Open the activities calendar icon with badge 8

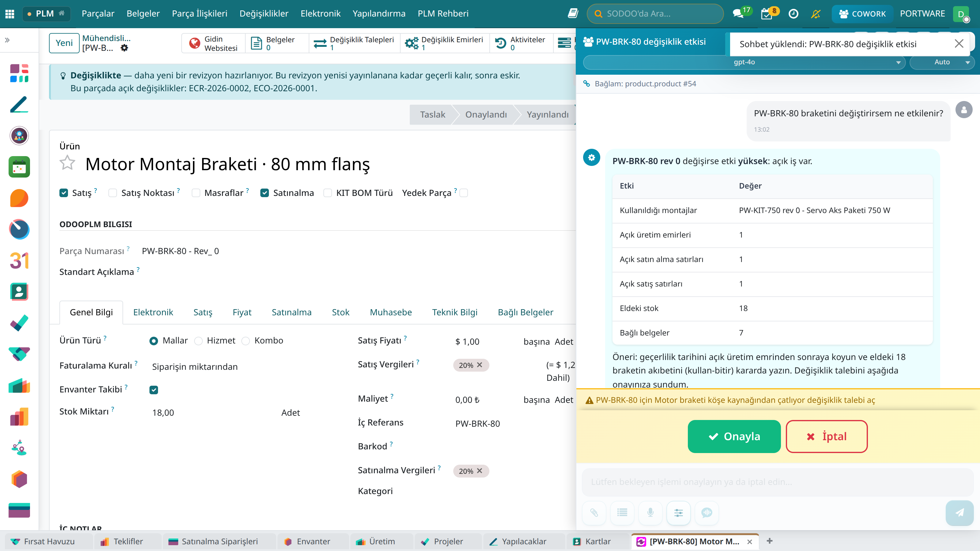point(767,14)
